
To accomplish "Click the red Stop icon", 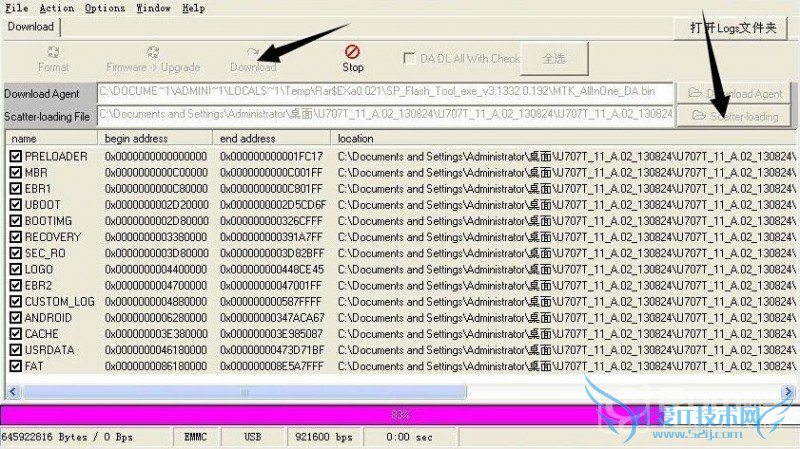I will pyautogui.click(x=353, y=52).
